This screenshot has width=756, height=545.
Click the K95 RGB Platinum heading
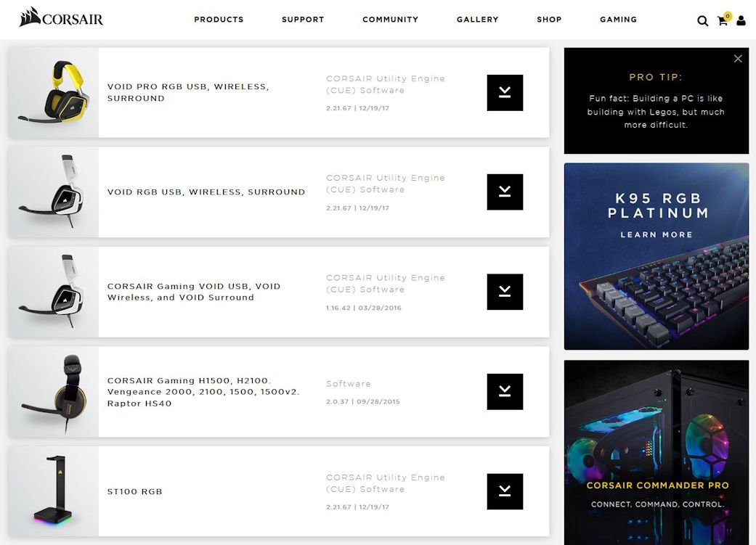(658, 205)
